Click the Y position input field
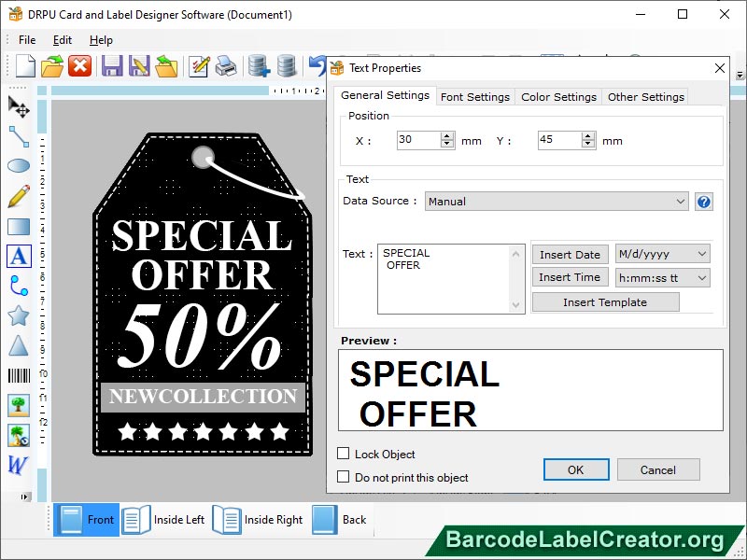Image resolution: width=747 pixels, height=560 pixels. tap(560, 140)
